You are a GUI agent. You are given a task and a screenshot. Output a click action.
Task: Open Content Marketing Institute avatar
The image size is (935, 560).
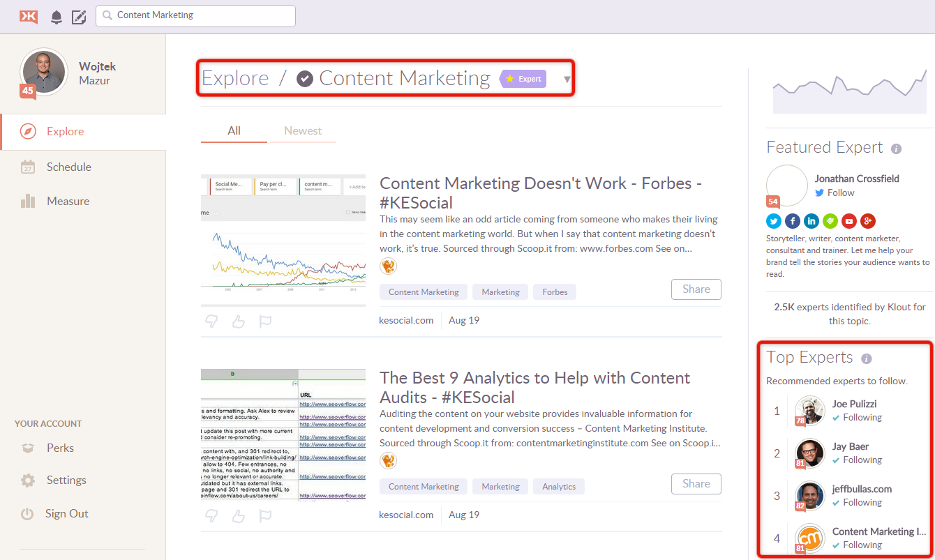click(x=810, y=538)
